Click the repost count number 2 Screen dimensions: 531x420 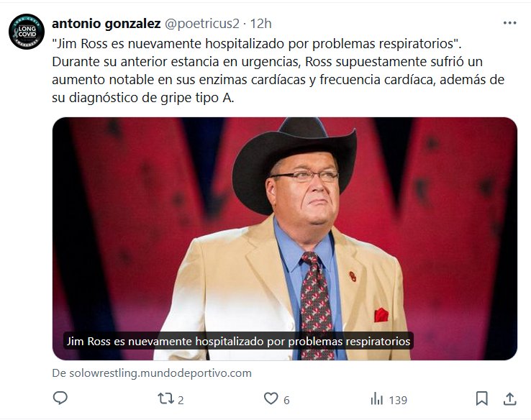point(181,400)
